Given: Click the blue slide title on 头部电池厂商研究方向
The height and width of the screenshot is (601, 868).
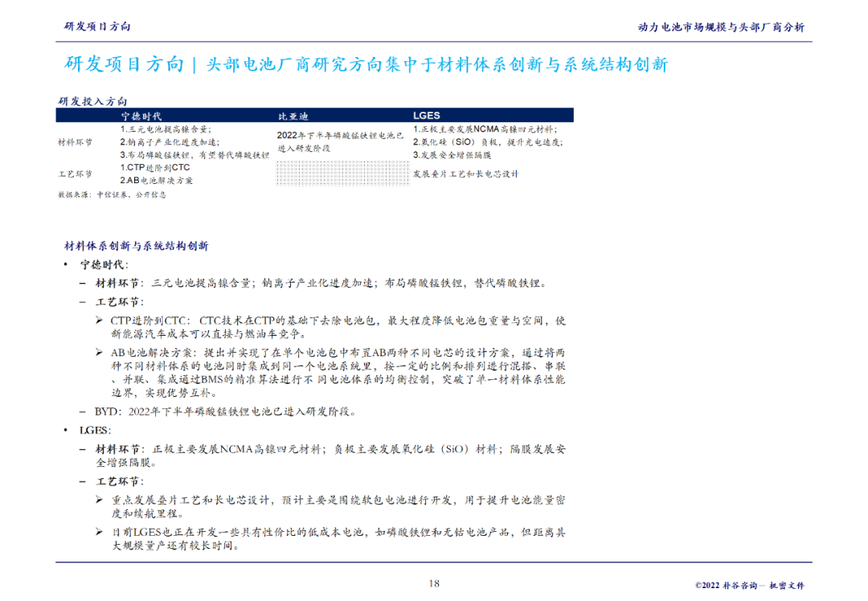Looking at the screenshot, I should [366, 64].
